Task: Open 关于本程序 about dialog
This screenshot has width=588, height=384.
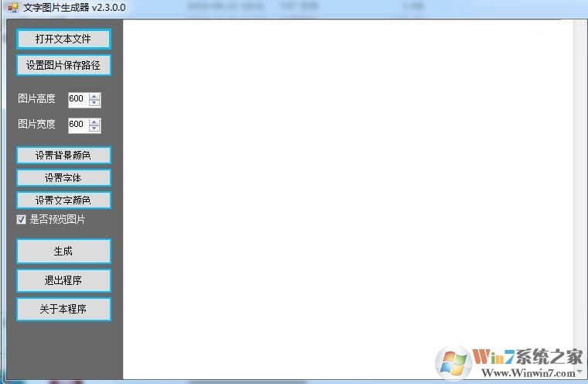Action: point(63,310)
